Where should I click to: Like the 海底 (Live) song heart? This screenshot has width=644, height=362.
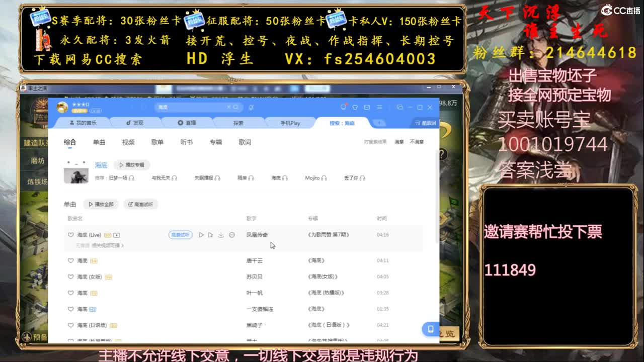point(70,235)
